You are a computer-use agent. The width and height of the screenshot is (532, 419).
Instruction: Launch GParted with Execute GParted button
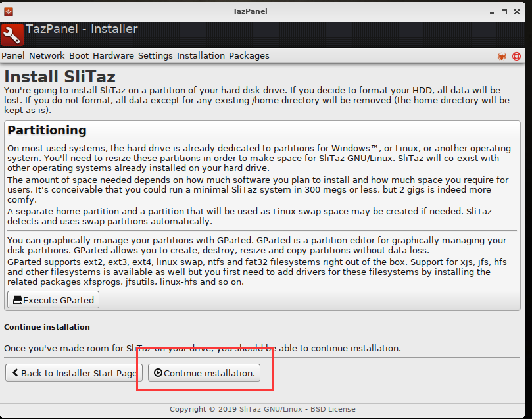pyautogui.click(x=53, y=300)
